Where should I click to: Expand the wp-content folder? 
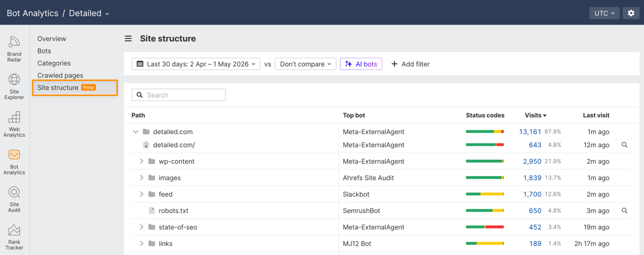[142, 162]
